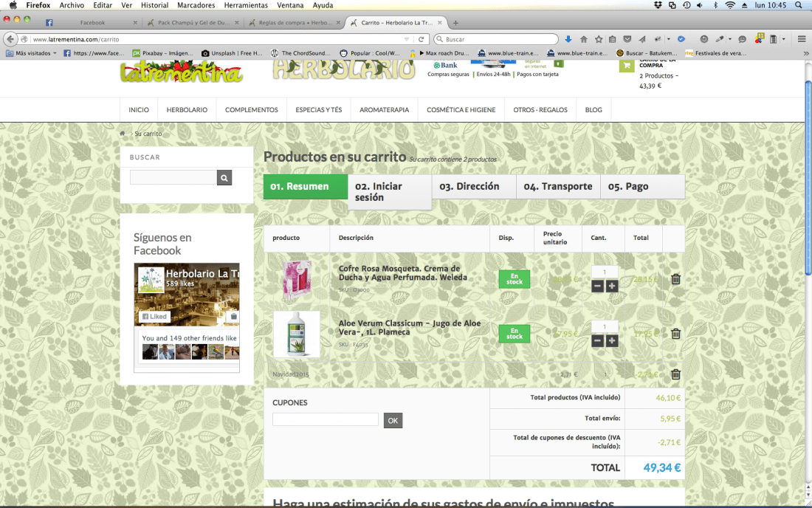Increase quantity of Aloe Verum Classicum

coord(612,340)
